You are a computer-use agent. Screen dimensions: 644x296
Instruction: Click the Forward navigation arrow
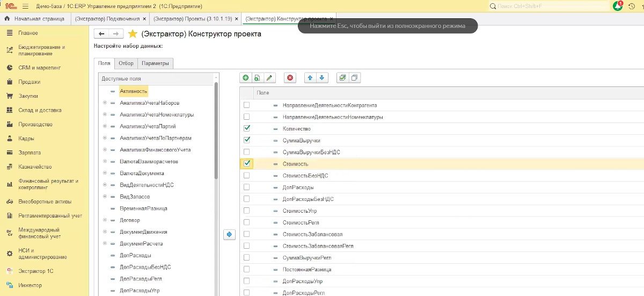click(x=115, y=34)
